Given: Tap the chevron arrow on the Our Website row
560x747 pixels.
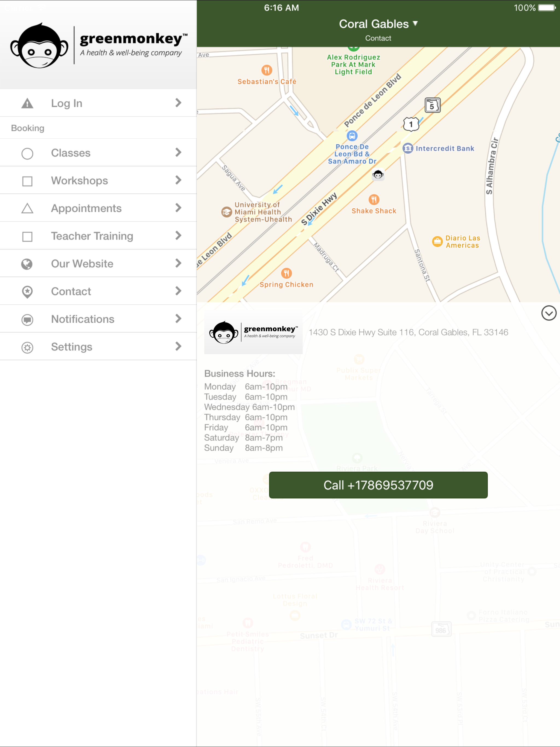Looking at the screenshot, I should coord(178,263).
